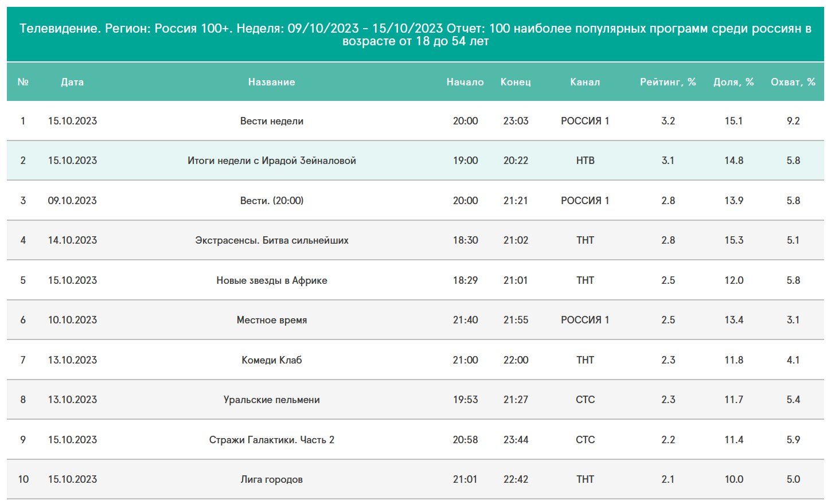Image resolution: width=835 pixels, height=504 pixels.
Task: Click reach value 5.9 in Стражи Галактики row
Action: click(793, 440)
